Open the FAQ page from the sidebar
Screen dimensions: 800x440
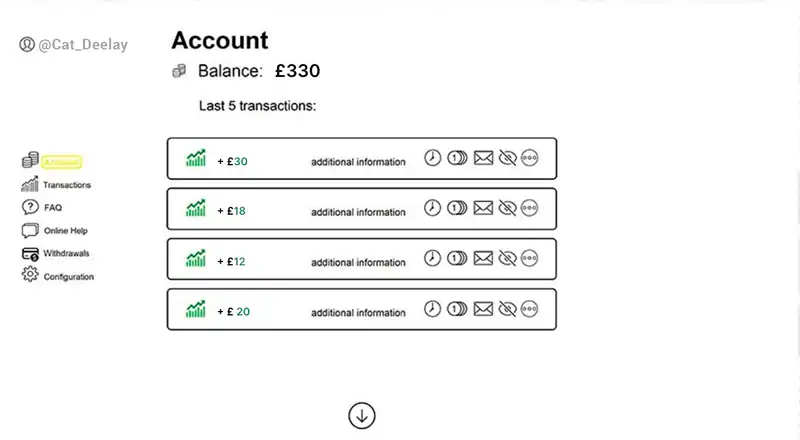pos(52,208)
